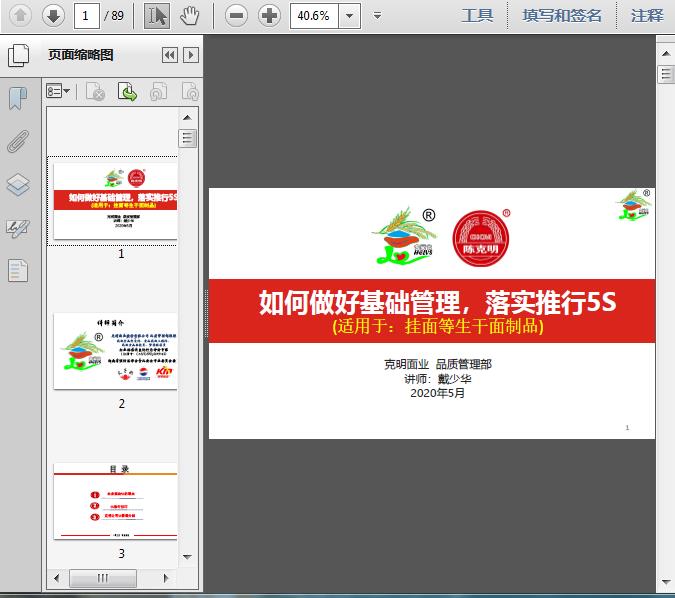The height and width of the screenshot is (598, 675).
Task: Click the document vertical scroll handle
Action: pos(666,74)
